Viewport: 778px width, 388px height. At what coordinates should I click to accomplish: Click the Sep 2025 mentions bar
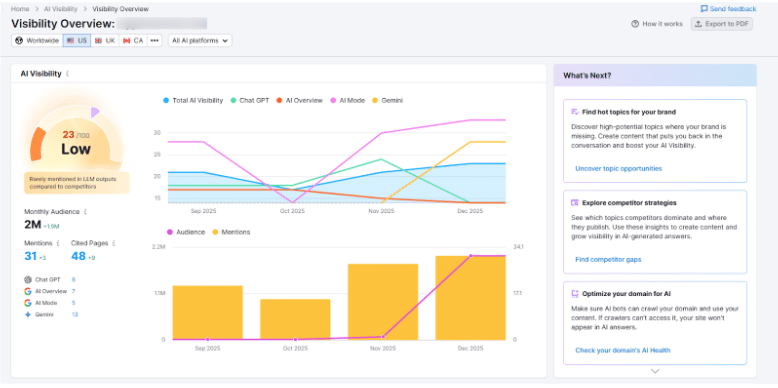(207, 313)
